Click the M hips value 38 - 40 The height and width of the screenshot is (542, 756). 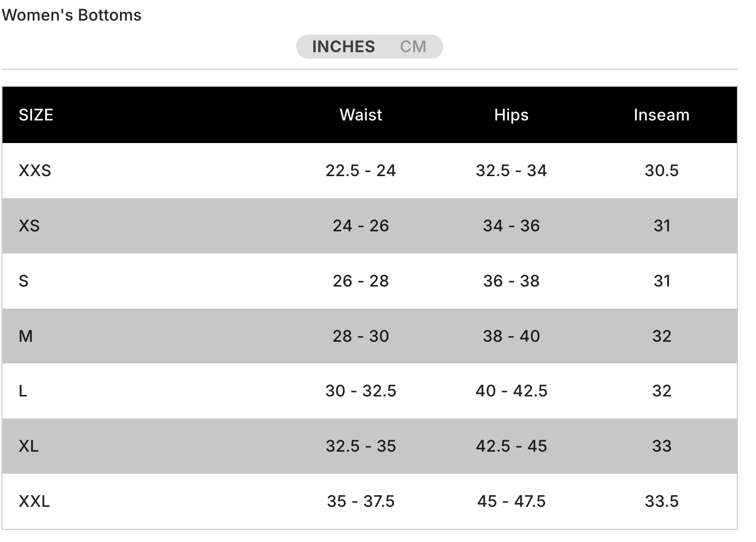[511, 336]
